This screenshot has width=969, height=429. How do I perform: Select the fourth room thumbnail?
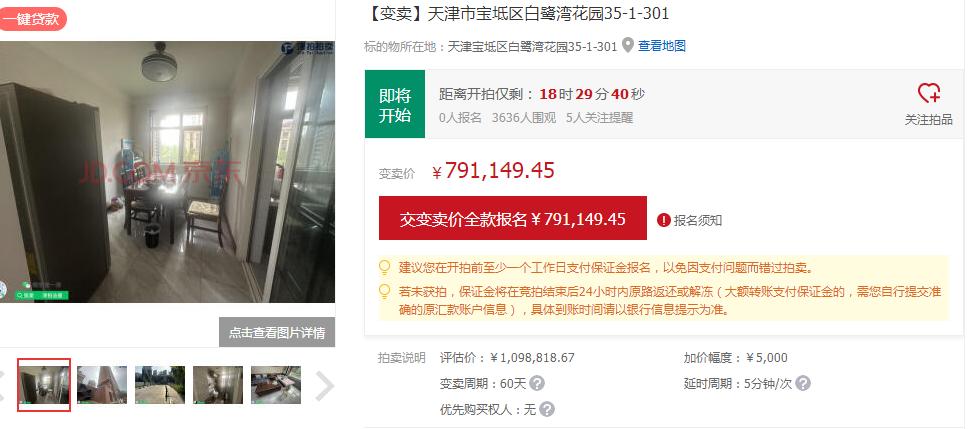218,384
